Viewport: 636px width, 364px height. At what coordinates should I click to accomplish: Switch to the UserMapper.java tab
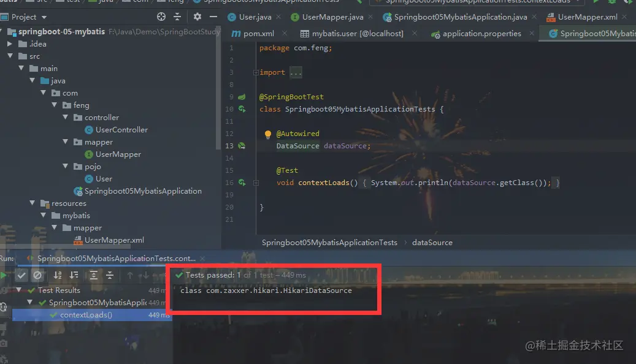pos(332,17)
